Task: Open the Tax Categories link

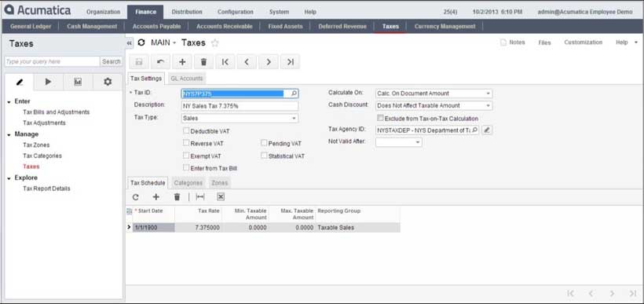Action: pos(42,156)
